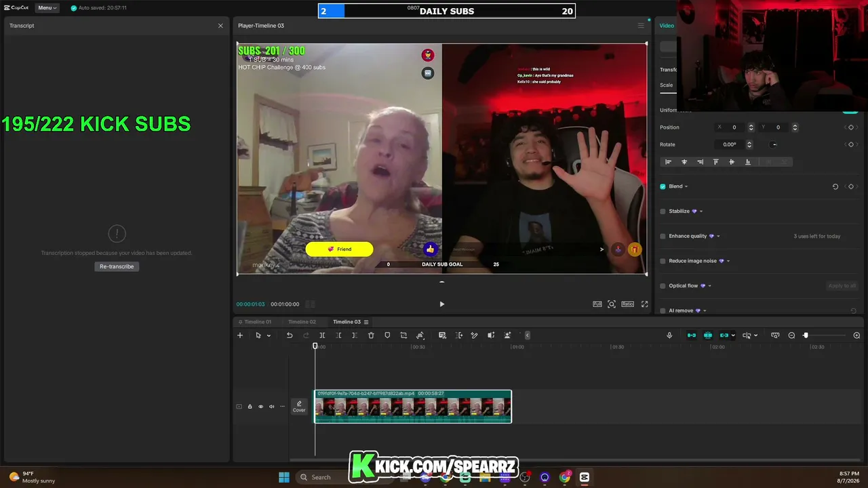Image resolution: width=868 pixels, height=488 pixels.
Task: Click the track more-options ellipsis icon
Action: 282,407
